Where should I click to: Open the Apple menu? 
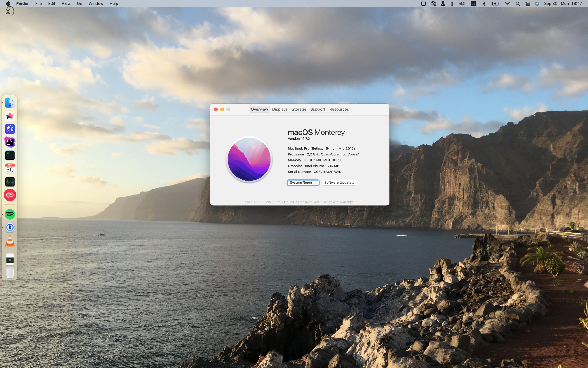tap(8, 3)
